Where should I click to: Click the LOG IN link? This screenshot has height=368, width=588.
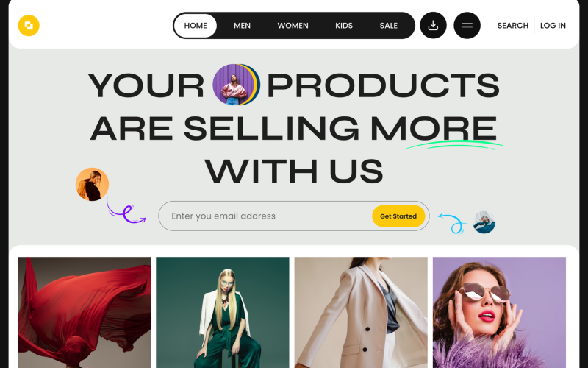click(553, 26)
